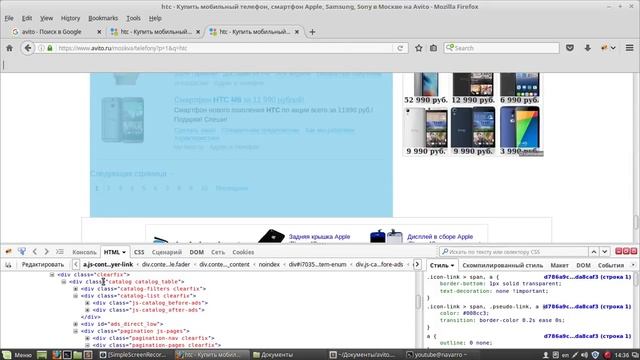Viewport: 640px width, 360px height.
Task: Switch to Cookies tab in Firebug
Action: pos(243,252)
